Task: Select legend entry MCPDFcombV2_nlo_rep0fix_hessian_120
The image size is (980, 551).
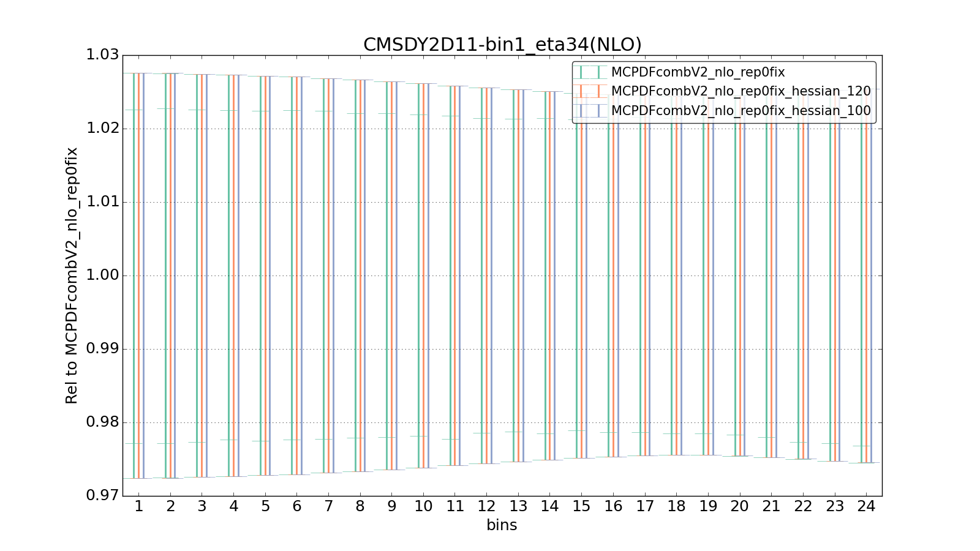Action: point(741,91)
